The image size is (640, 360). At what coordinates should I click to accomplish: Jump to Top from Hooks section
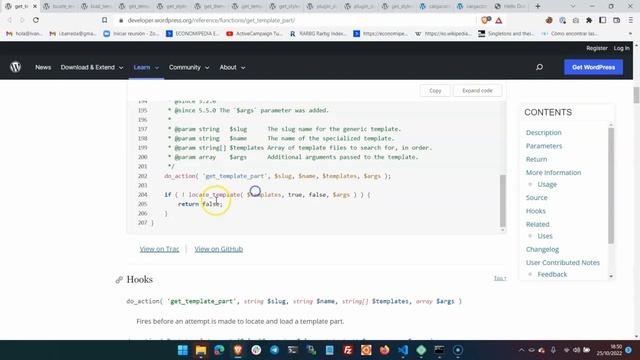click(x=500, y=278)
